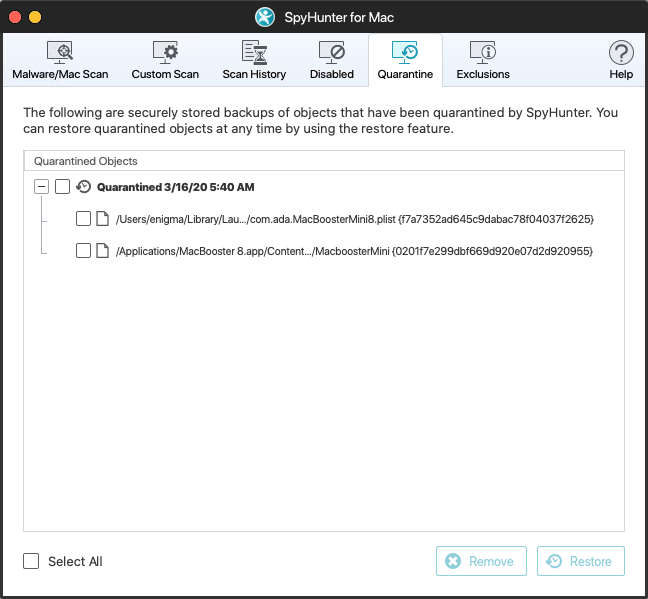Click the Exclusions info icon
The image size is (648, 599).
[x=483, y=53]
